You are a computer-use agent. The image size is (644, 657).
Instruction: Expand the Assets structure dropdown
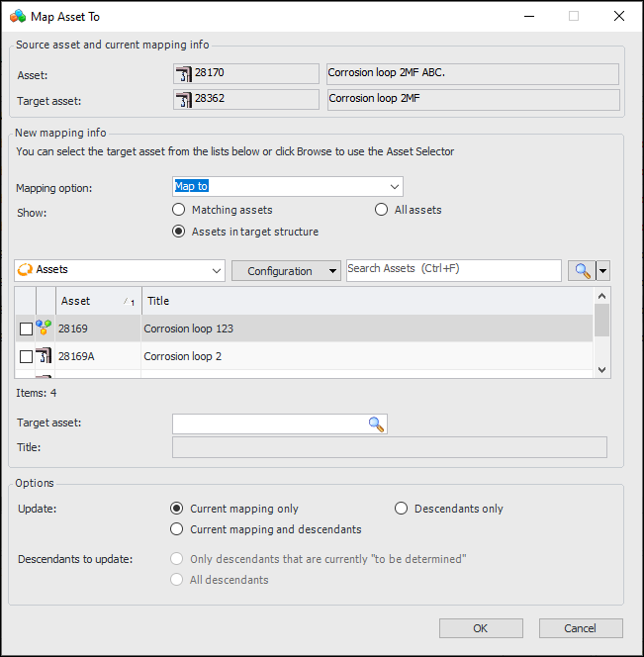pos(218,271)
